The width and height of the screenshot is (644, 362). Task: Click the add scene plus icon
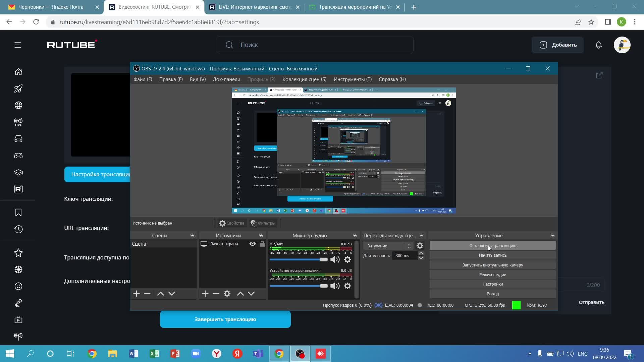[136, 294]
